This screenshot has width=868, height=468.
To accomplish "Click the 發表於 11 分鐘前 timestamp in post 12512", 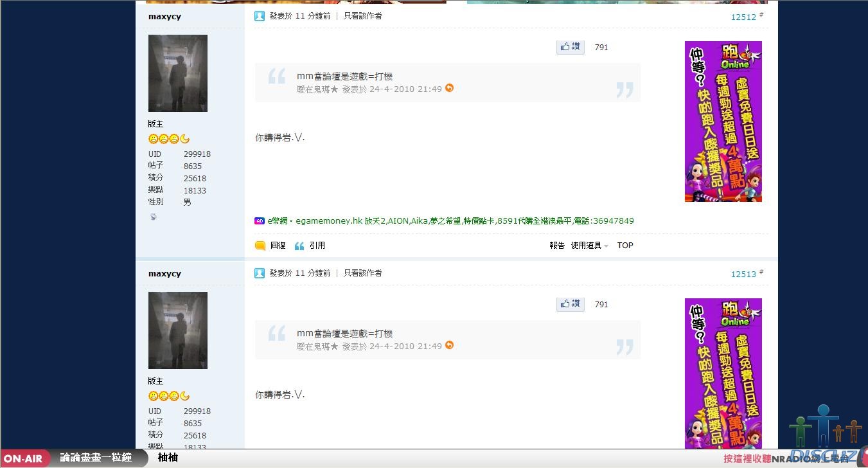I will [300, 16].
